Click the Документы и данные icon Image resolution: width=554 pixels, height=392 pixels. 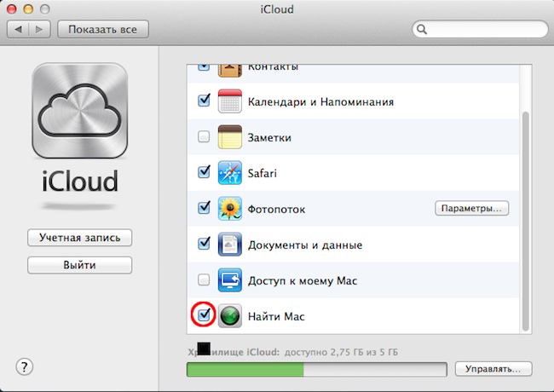[x=231, y=245]
